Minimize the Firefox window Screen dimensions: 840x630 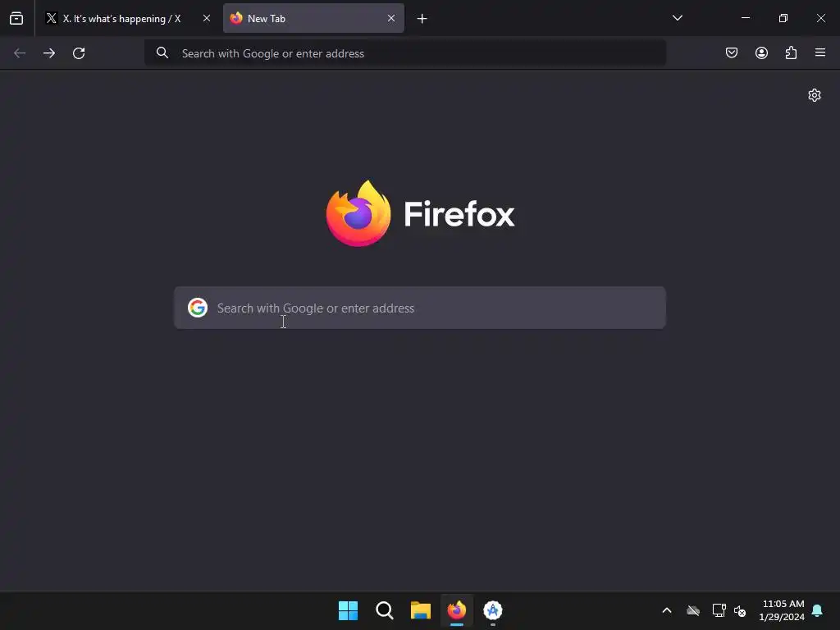click(746, 18)
